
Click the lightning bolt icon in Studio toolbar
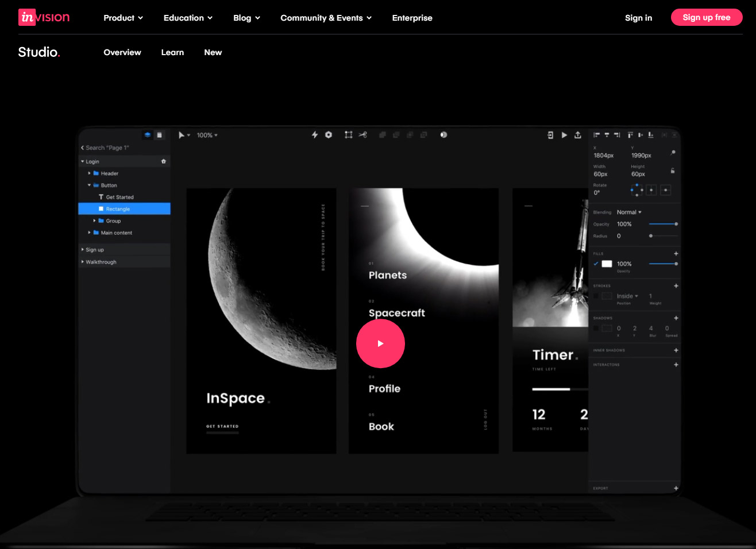pos(314,135)
